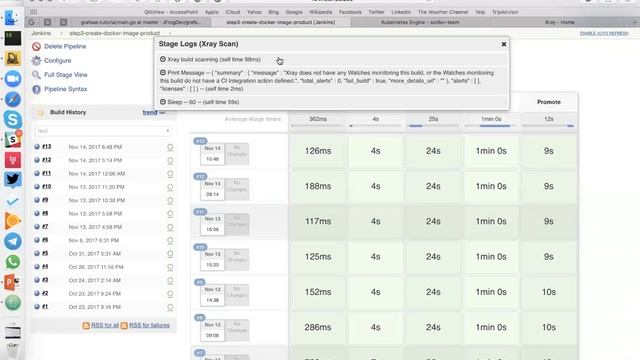Clear the build history search field
640x360 pixels.
167,131
